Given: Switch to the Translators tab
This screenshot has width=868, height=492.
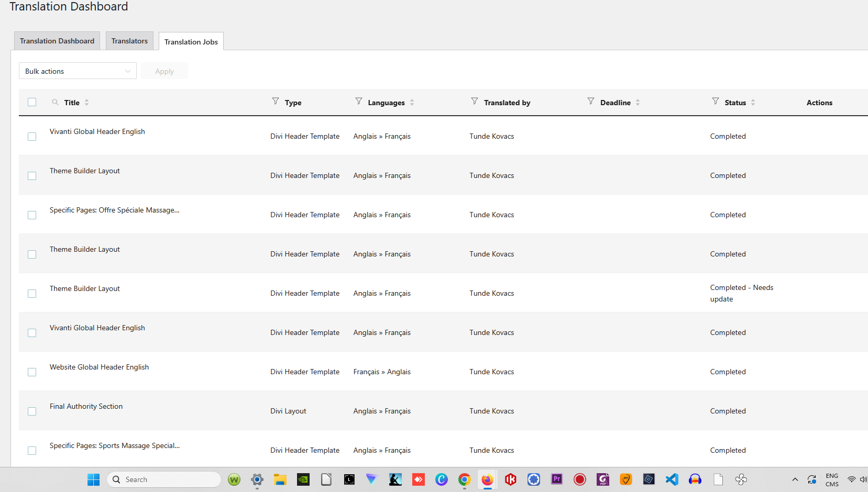Looking at the screenshot, I should (x=129, y=41).
